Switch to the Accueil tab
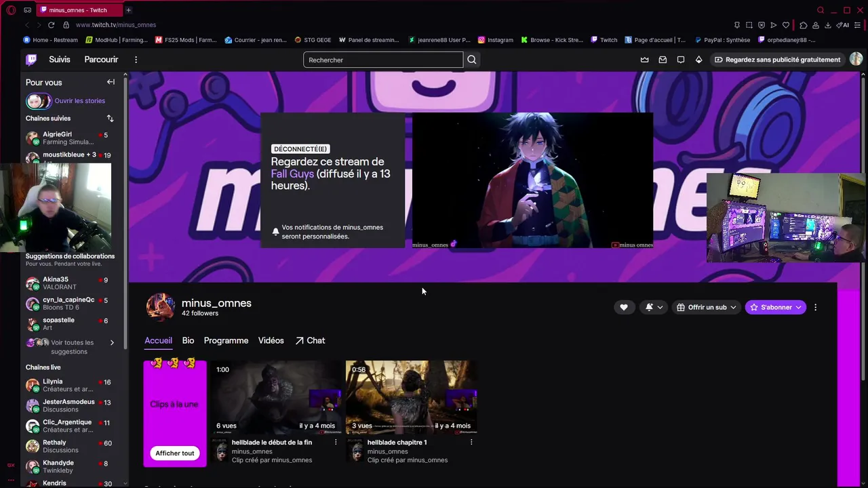The height and width of the screenshot is (488, 868). point(158,340)
